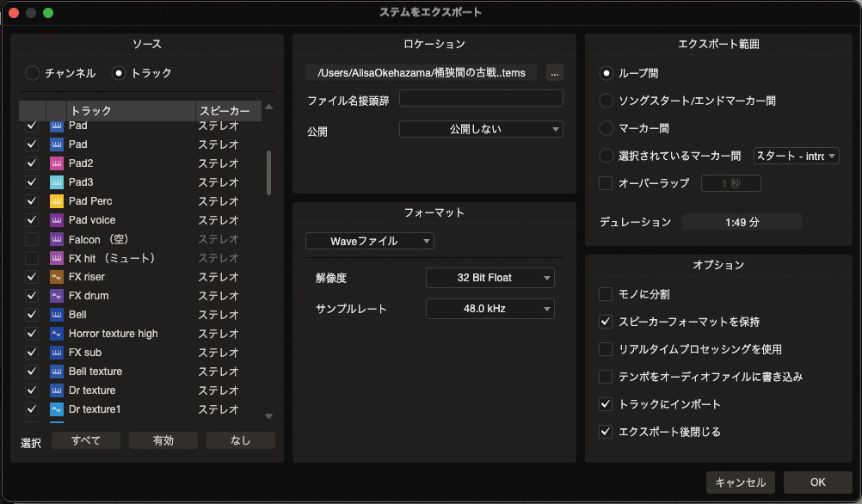Image resolution: width=862 pixels, height=504 pixels.
Task: Open the location browse (...) button
Action: tap(555, 72)
